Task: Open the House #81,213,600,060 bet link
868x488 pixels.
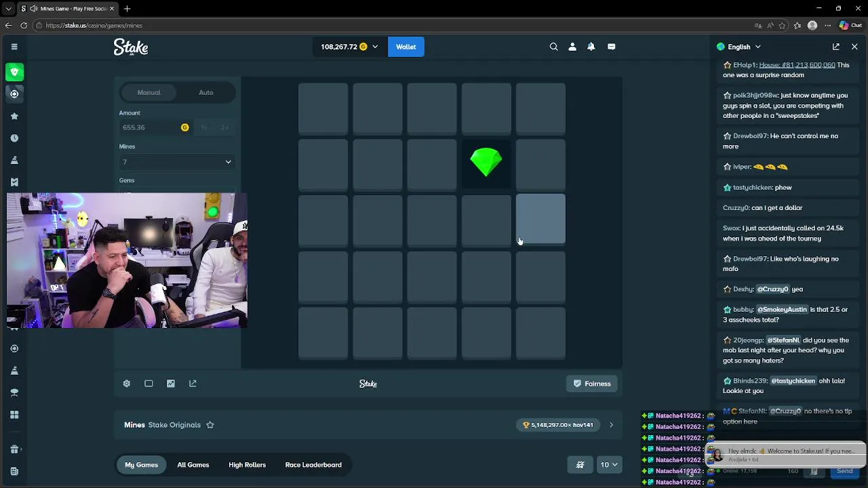Action: tap(797, 65)
